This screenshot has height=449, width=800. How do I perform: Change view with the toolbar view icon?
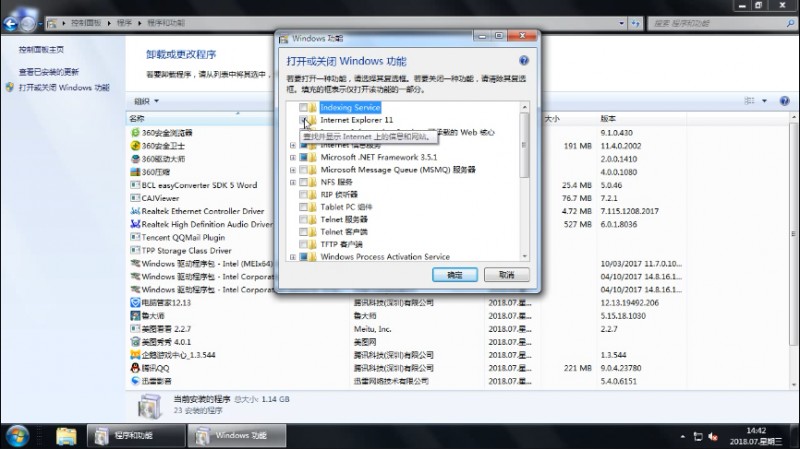pyautogui.click(x=749, y=101)
